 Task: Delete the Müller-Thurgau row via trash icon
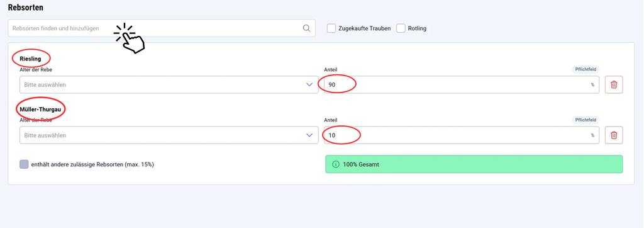tap(614, 135)
